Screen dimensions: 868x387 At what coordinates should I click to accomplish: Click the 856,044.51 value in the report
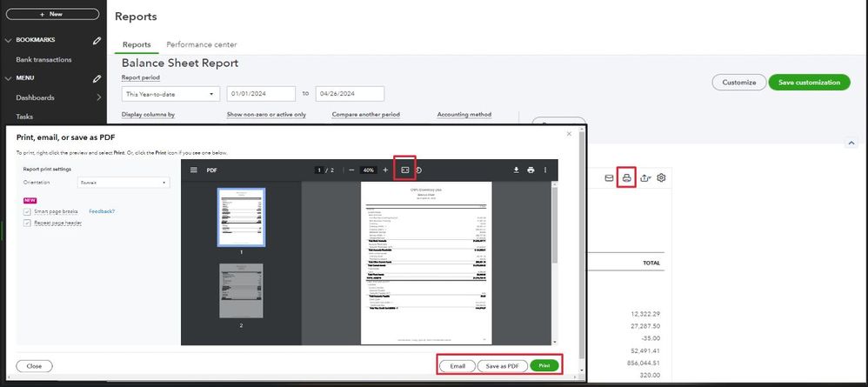644,364
